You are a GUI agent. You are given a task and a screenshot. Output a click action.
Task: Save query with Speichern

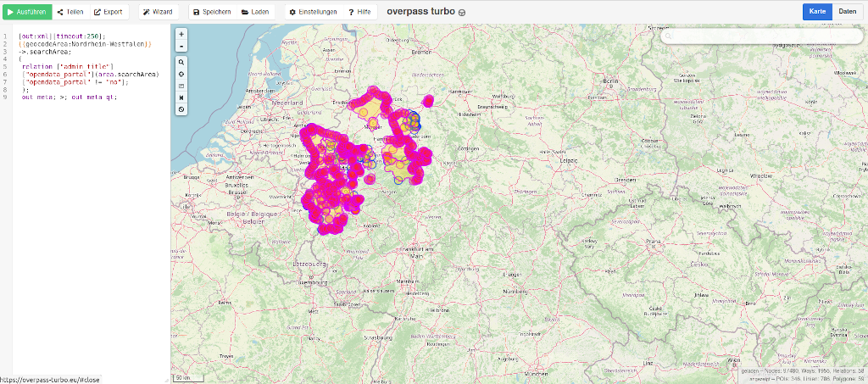tap(211, 13)
